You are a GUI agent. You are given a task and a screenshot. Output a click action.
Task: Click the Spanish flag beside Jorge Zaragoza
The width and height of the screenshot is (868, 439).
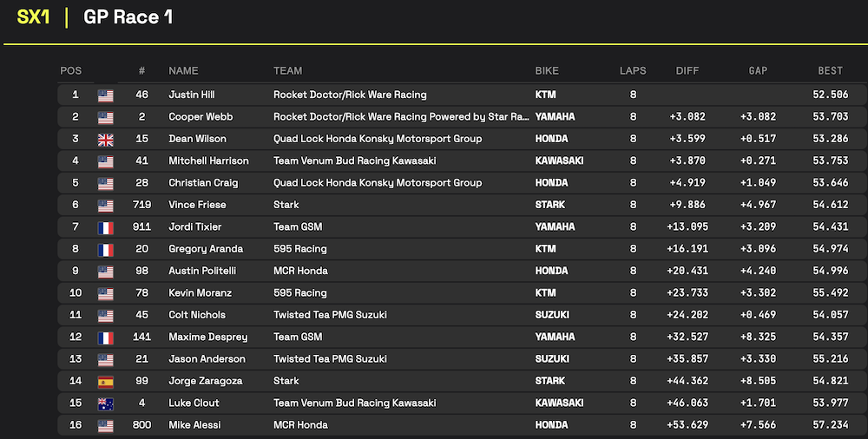pos(105,382)
